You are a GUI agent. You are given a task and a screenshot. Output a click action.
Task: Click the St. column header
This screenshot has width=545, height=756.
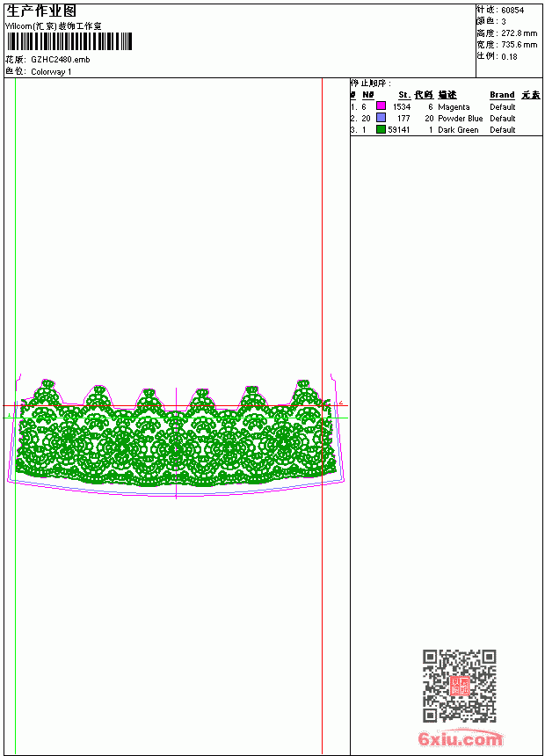click(x=404, y=95)
